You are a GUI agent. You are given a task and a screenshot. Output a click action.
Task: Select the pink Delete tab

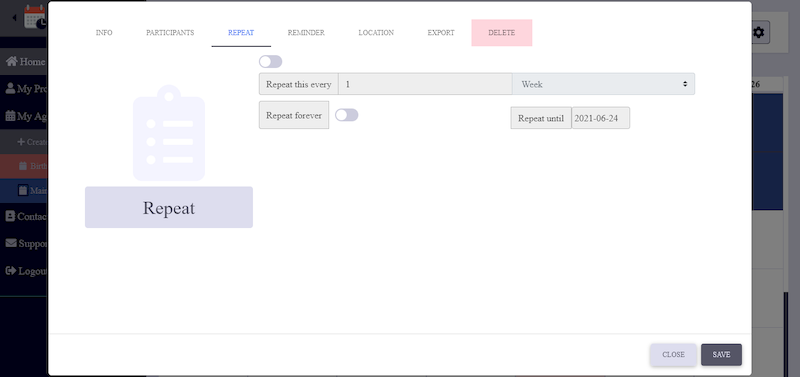[x=502, y=33]
